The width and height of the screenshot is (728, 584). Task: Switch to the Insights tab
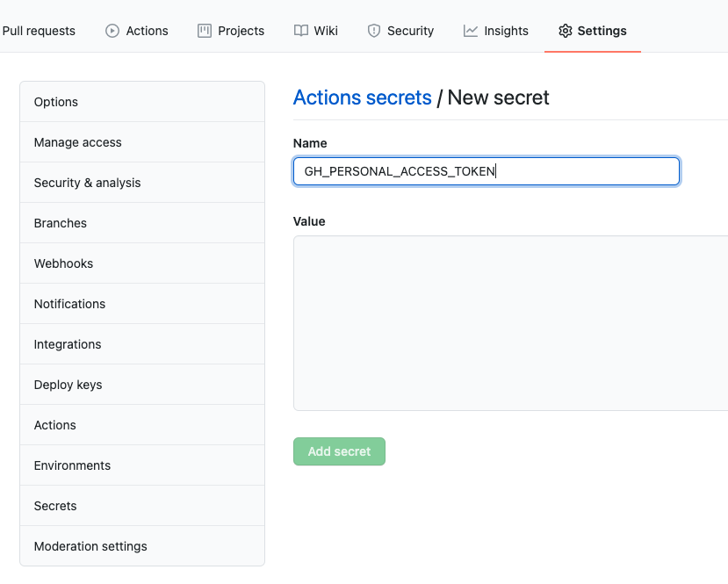point(506,31)
